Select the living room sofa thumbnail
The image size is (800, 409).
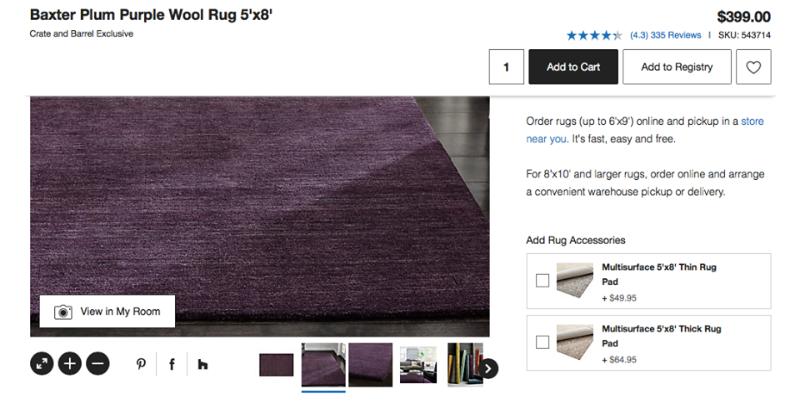418,365
